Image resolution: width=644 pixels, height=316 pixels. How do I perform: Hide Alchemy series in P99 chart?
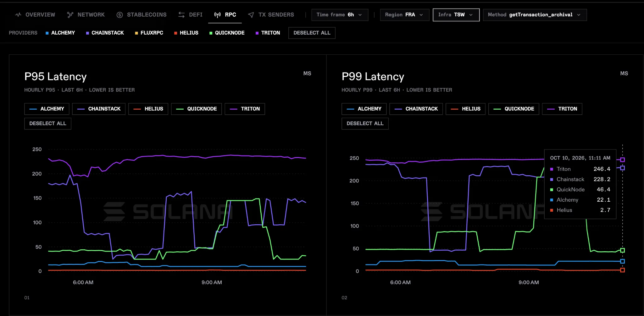coord(364,109)
